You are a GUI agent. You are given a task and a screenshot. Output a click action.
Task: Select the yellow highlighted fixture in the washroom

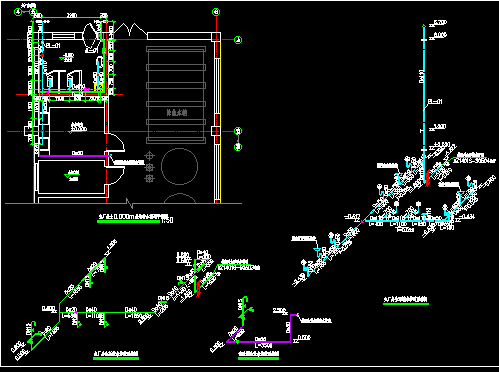click(x=98, y=86)
